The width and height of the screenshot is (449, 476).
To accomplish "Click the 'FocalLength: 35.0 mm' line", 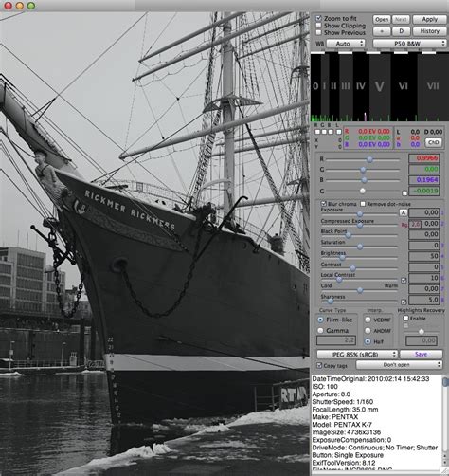I will click(346, 410).
